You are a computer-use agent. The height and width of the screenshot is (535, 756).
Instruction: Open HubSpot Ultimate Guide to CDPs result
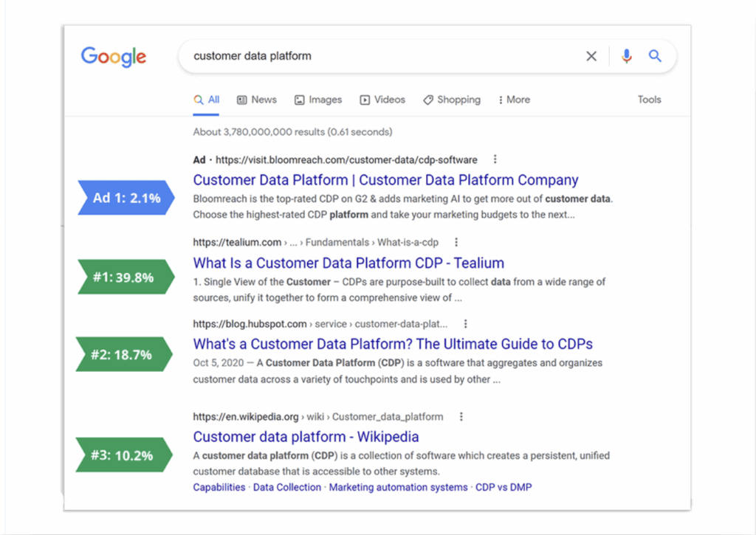click(x=393, y=345)
